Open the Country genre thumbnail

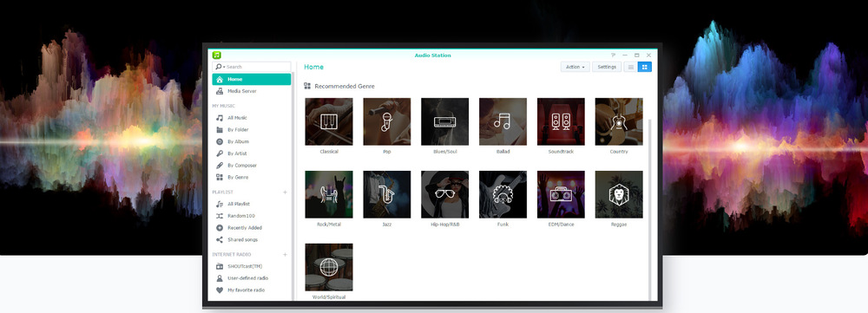[619, 121]
